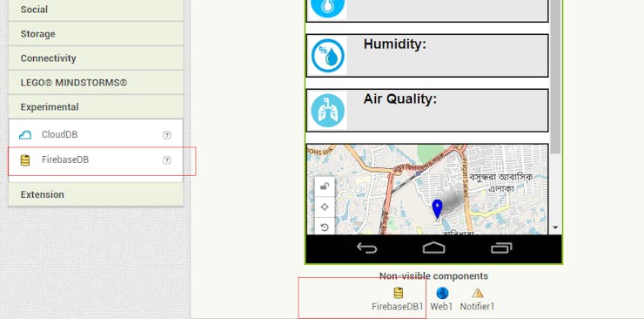Screen dimensions: 644x319
Task: Click the phone preview scrollbar down arrow
Action: [x=556, y=227]
